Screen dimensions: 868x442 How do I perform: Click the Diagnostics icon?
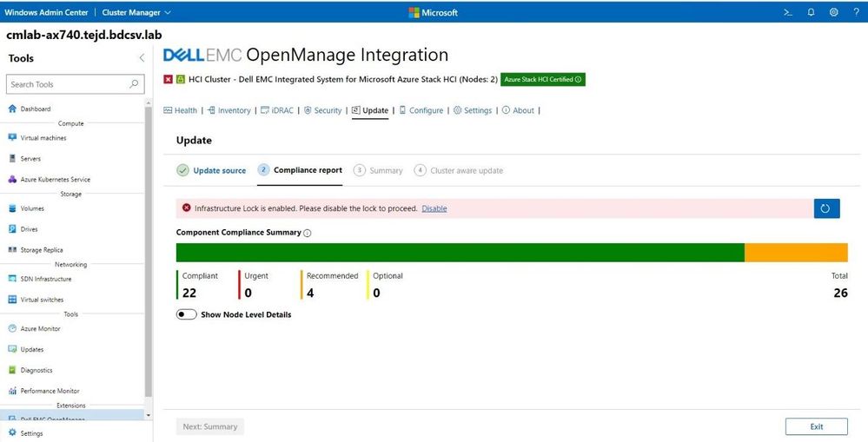point(12,370)
